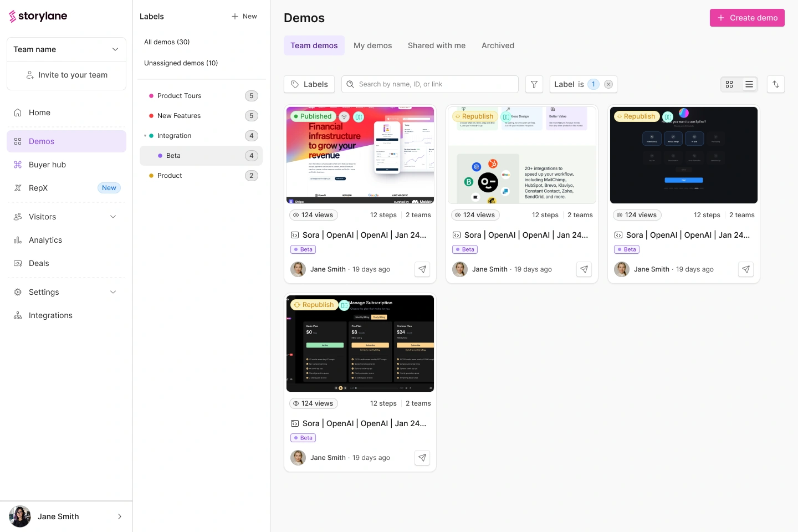Click the Create demo button
The height and width of the screenshot is (532, 798).
pyautogui.click(x=747, y=18)
